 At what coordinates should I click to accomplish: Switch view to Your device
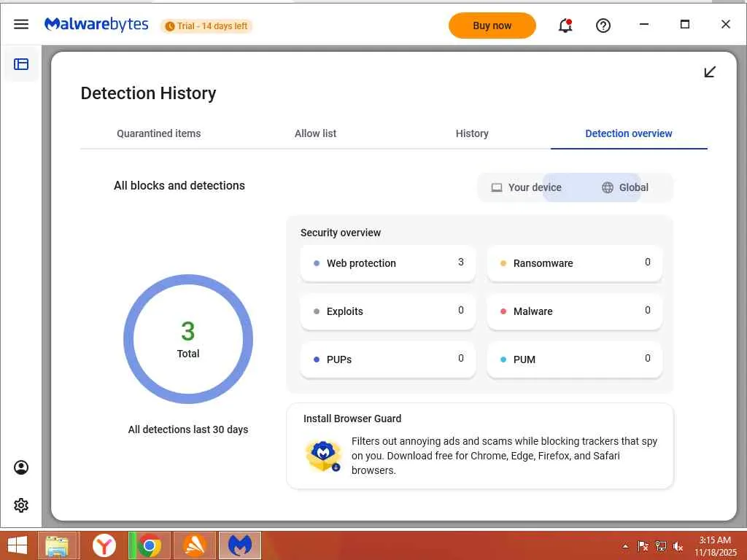coord(526,187)
